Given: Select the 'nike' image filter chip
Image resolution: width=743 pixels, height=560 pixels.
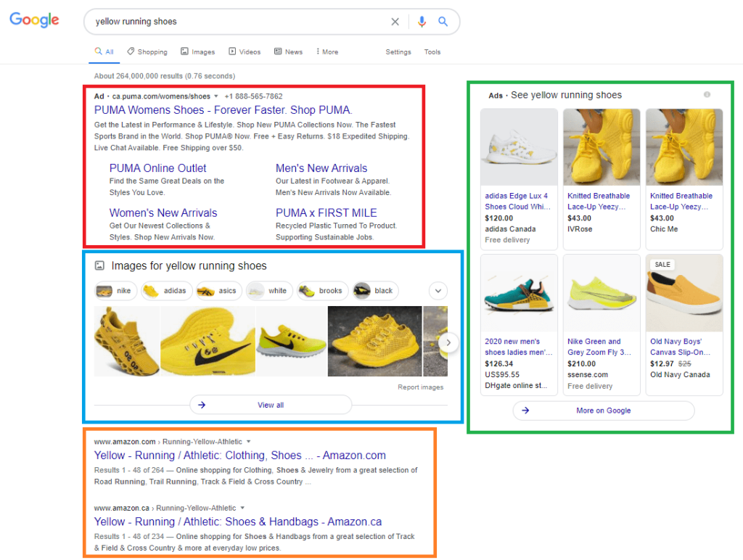Looking at the screenshot, I should (115, 290).
